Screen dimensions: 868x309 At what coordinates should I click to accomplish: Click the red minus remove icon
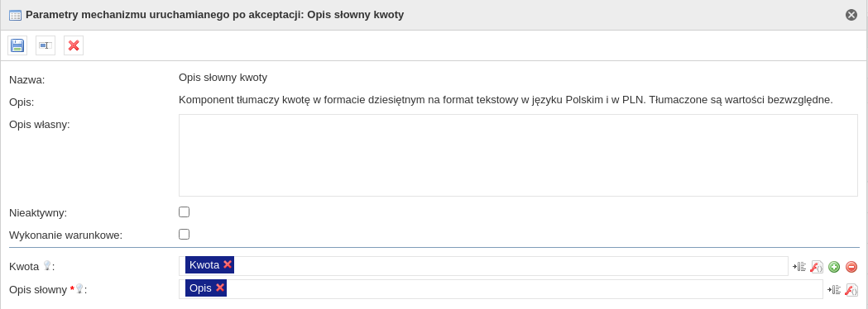click(851, 267)
